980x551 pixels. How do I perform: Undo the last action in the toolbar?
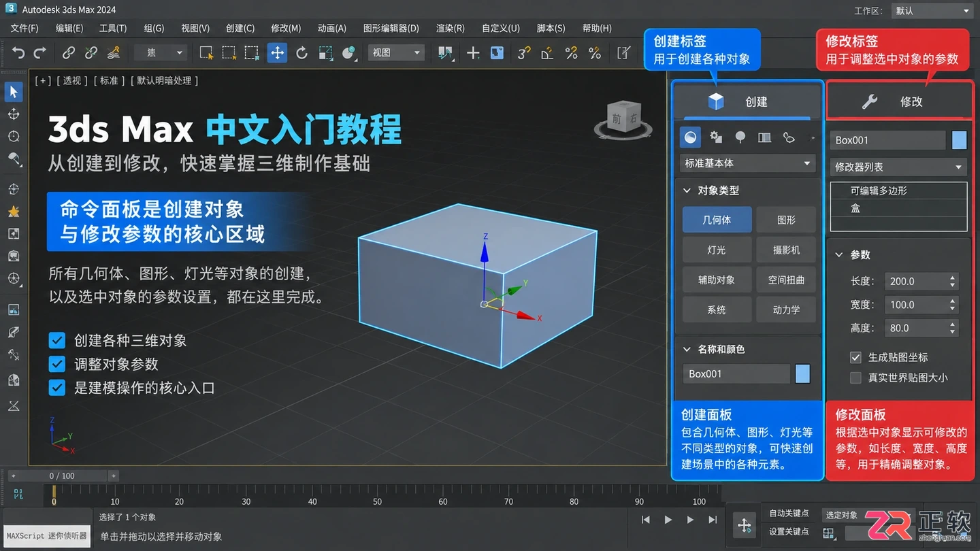pos(18,52)
